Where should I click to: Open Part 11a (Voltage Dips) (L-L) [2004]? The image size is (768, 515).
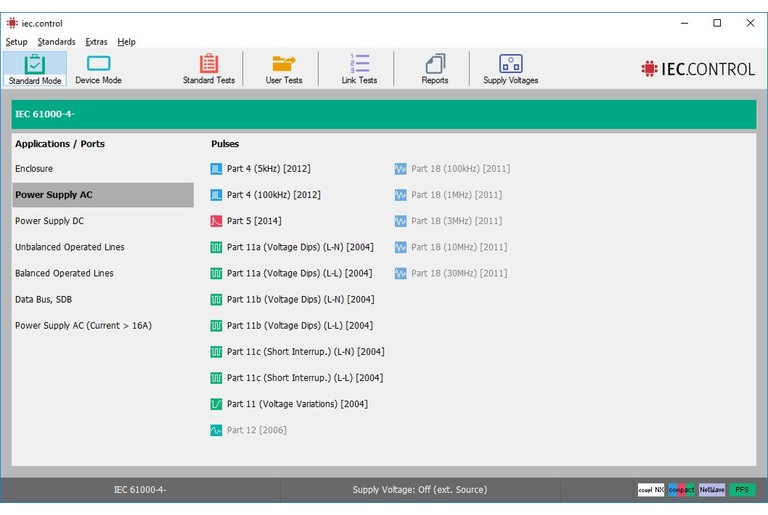pyautogui.click(x=299, y=273)
